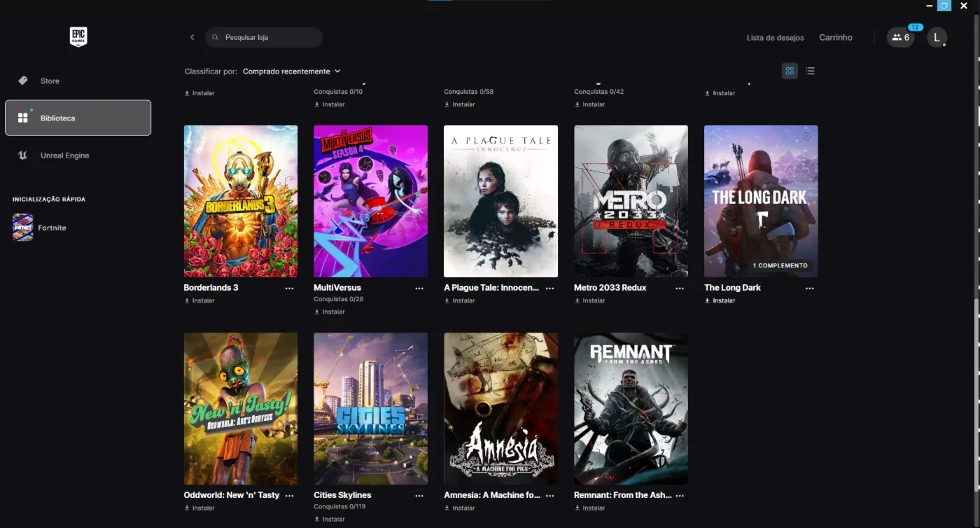Click the Classificar por label
The image size is (980, 528).
point(211,71)
